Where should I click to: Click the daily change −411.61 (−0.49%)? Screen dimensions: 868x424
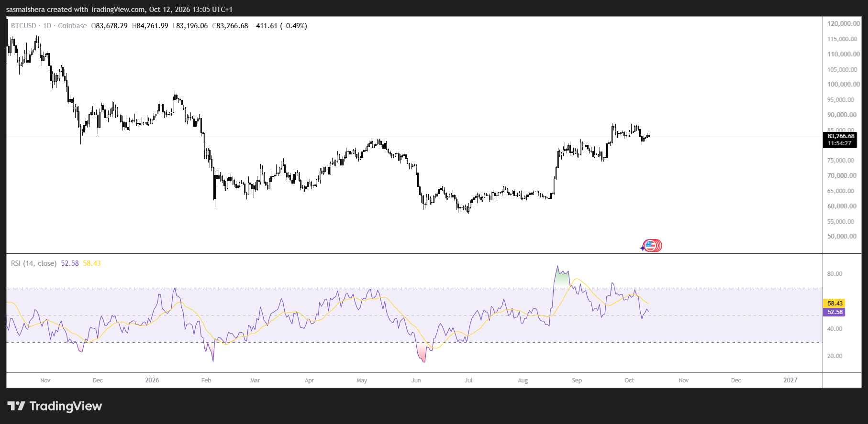(280, 26)
